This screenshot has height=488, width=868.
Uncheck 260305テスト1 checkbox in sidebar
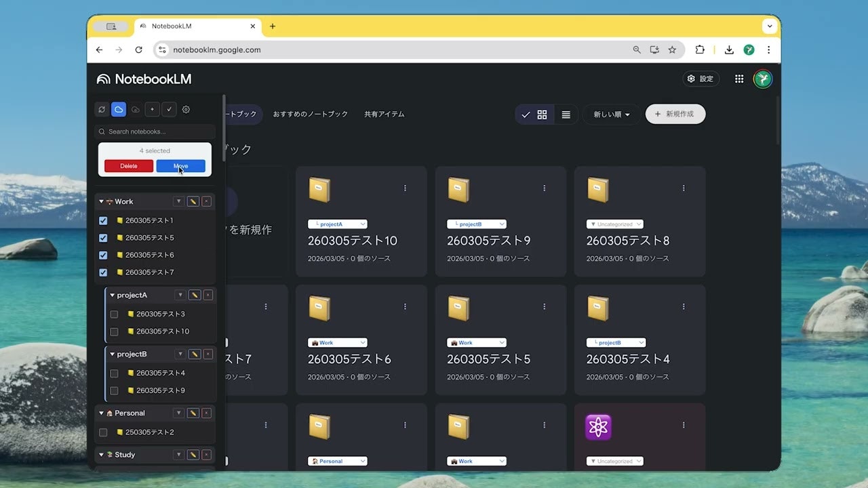coord(103,220)
